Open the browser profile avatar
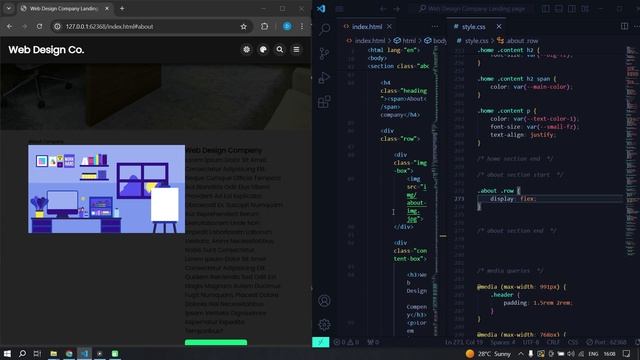640x360 pixels. click(x=287, y=27)
